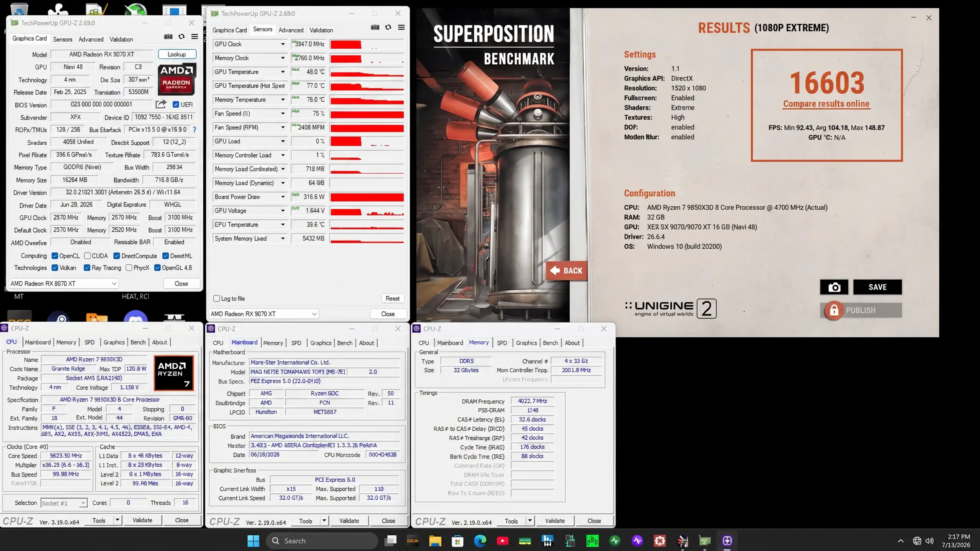Image resolution: width=980 pixels, height=551 pixels.
Task: Click the Fan Speed (%) red sensor graph
Action: click(367, 114)
